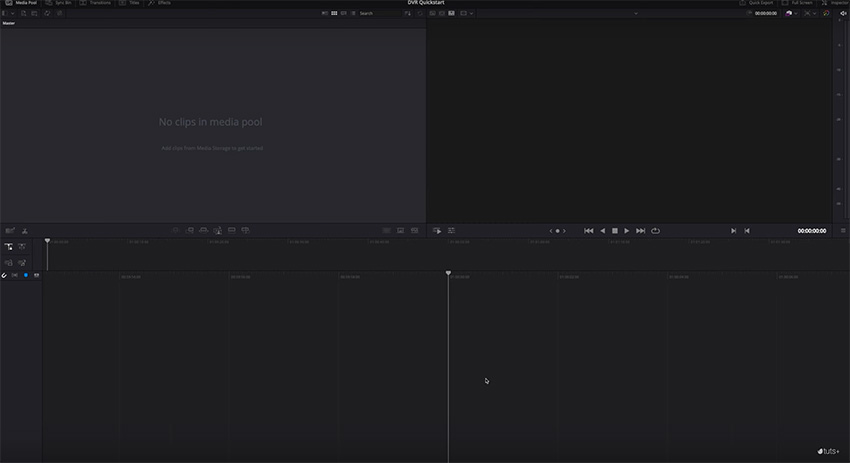This screenshot has height=463, width=850.
Task: Open the Inspector panel
Action: (835, 3)
